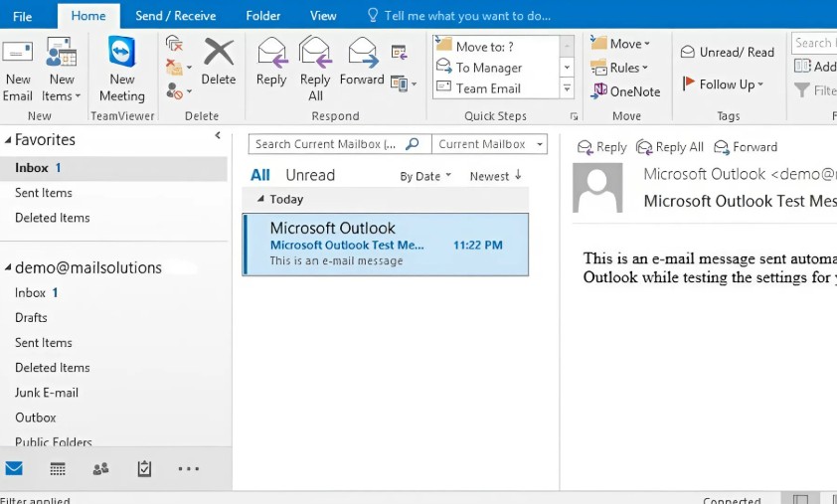Open Quick Steps dialog launcher
Image resolution: width=837 pixels, height=504 pixels.
point(574,116)
